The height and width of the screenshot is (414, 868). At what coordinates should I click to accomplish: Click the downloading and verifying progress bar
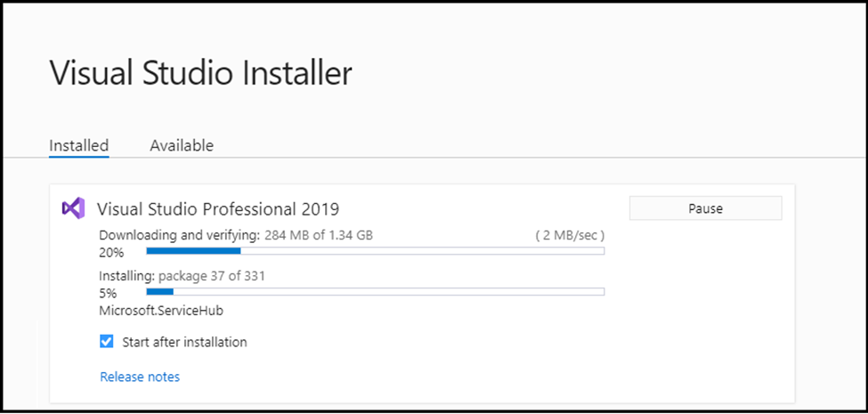click(375, 251)
